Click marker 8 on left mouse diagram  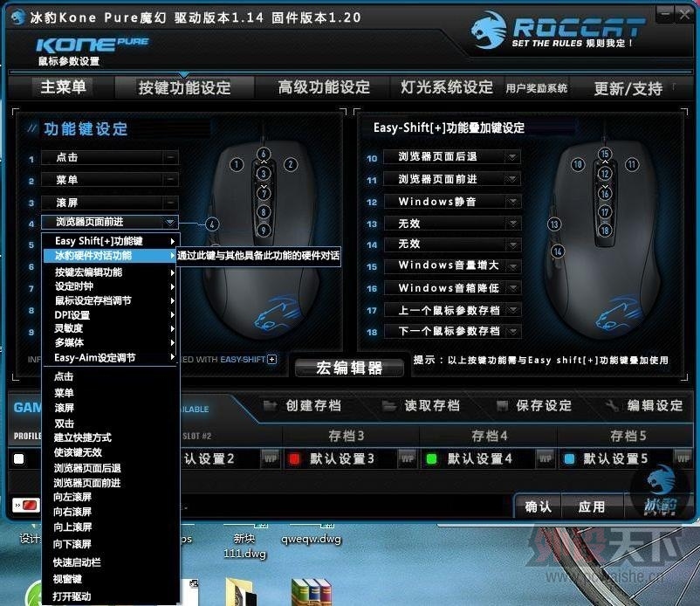coord(264,212)
